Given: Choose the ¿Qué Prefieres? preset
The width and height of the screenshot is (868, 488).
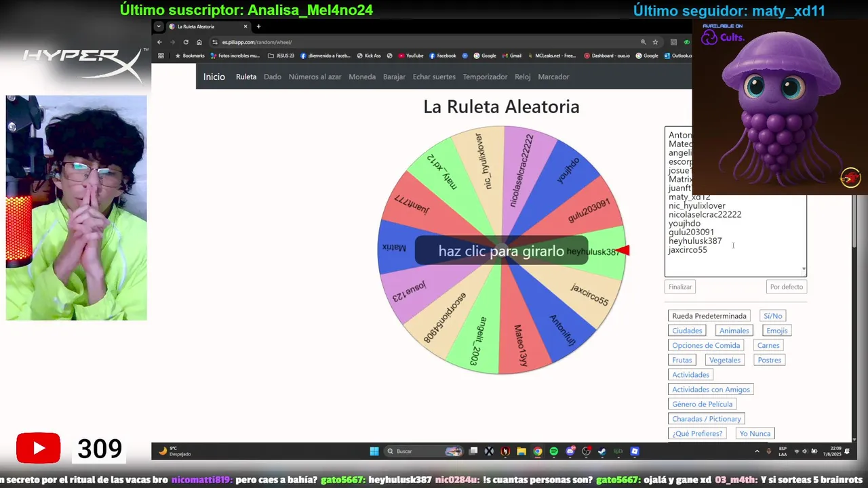Looking at the screenshot, I should point(697,434).
